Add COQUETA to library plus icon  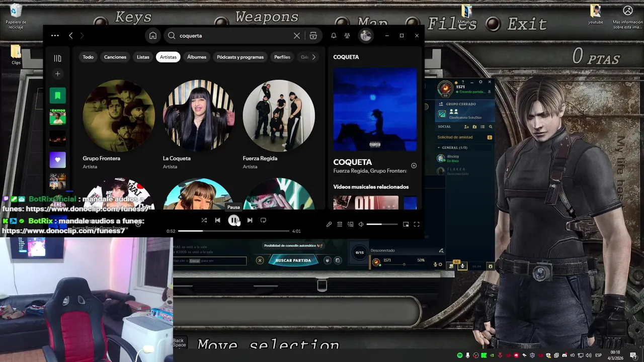(414, 165)
